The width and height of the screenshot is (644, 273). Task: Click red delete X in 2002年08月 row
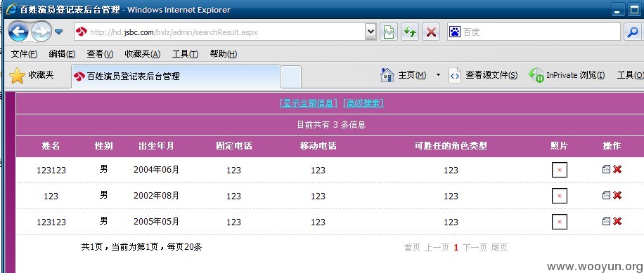[x=617, y=195]
